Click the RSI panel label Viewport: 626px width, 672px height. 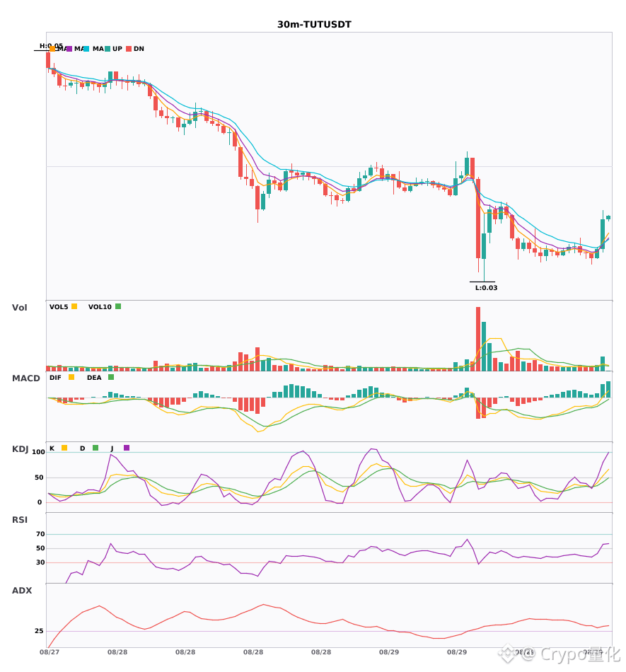click(x=20, y=519)
